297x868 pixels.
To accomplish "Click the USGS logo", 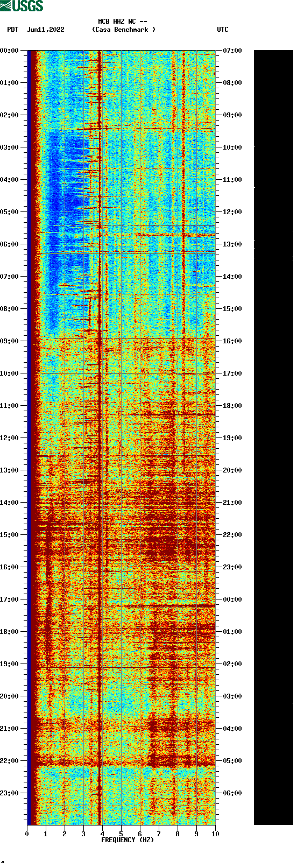I will click(x=22, y=6).
